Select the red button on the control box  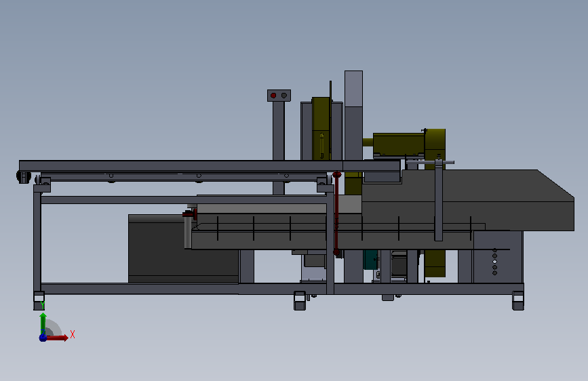[273, 96]
